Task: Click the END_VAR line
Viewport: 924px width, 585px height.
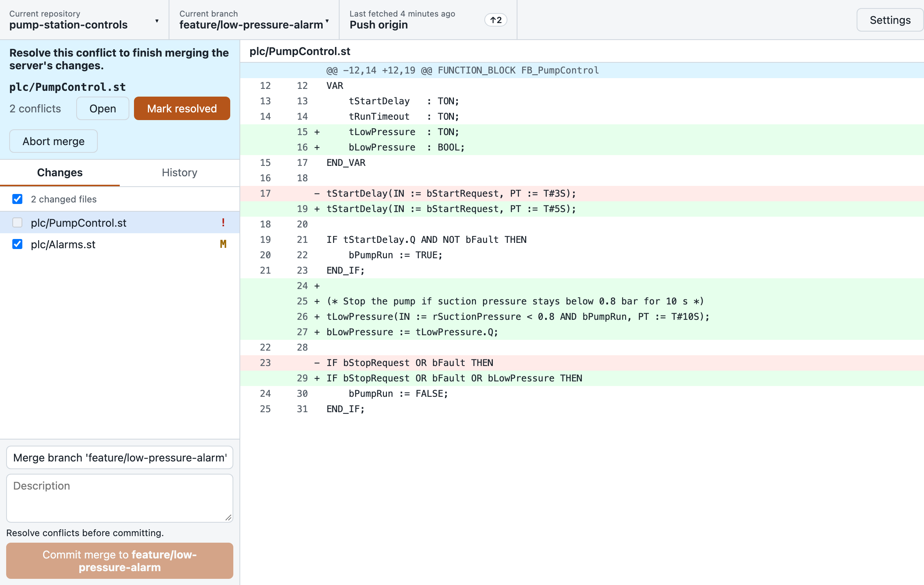Action: pyautogui.click(x=582, y=163)
